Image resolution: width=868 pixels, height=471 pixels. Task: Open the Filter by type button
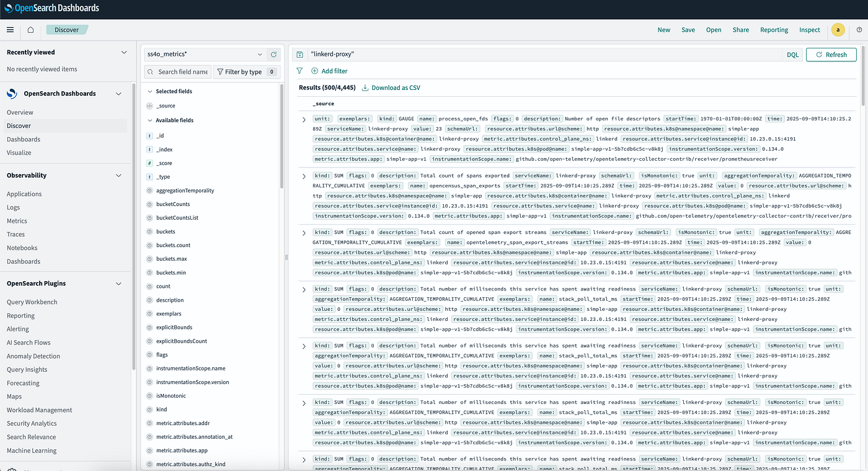(x=247, y=72)
